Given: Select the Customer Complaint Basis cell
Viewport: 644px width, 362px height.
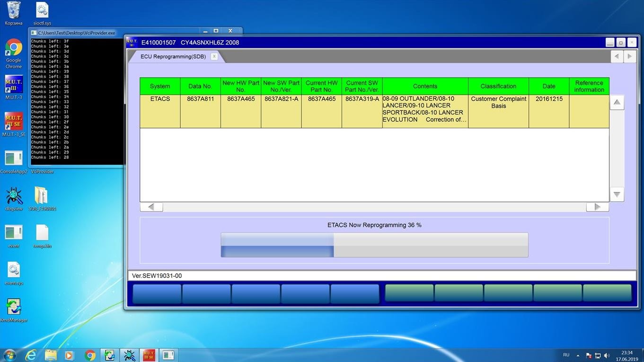Looking at the screenshot, I should [x=498, y=111].
